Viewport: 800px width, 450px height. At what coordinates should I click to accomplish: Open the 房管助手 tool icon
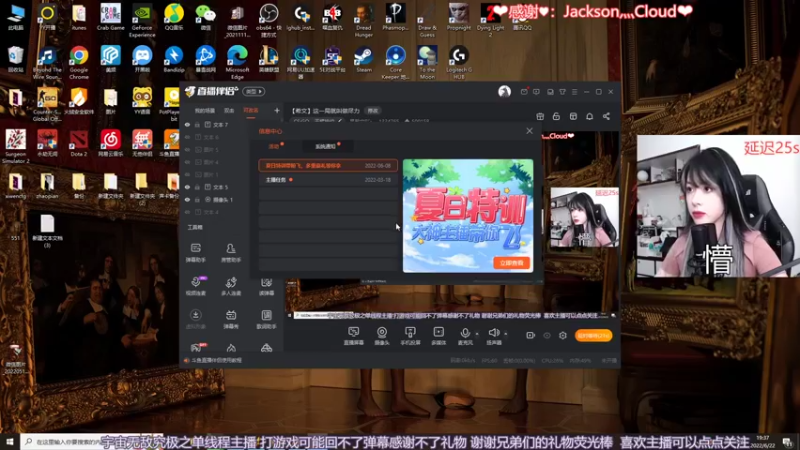point(231,252)
